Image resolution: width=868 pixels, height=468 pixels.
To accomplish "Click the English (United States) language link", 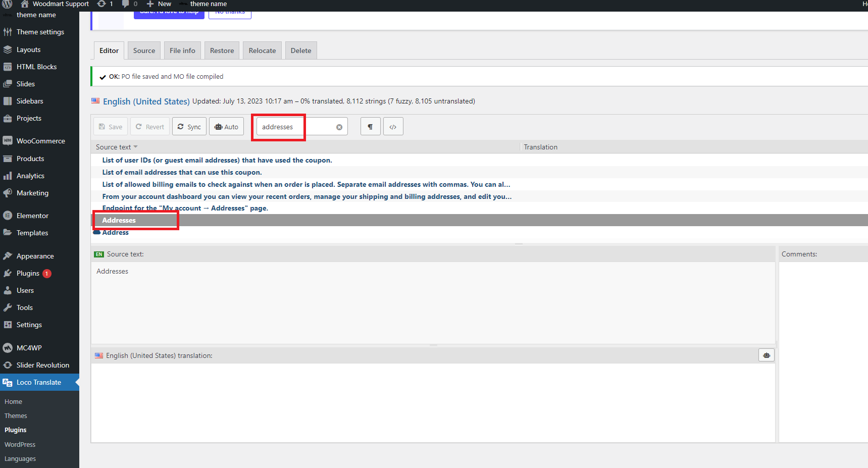I will [146, 101].
